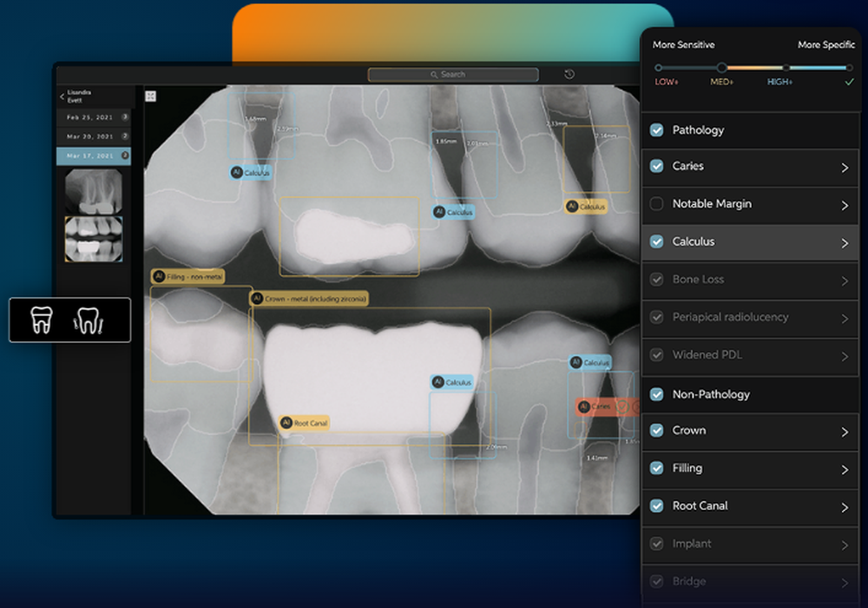Open the Mar 20, 2021 visit

pos(94,136)
